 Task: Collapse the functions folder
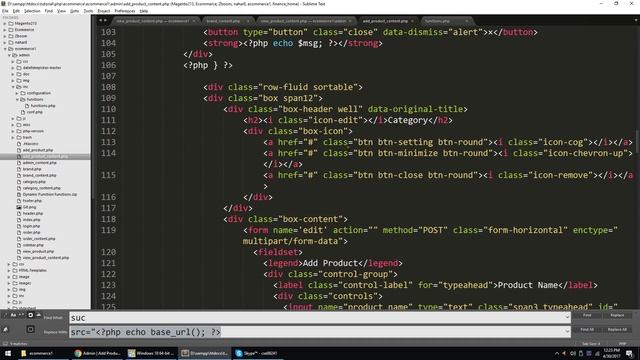click(x=17, y=100)
